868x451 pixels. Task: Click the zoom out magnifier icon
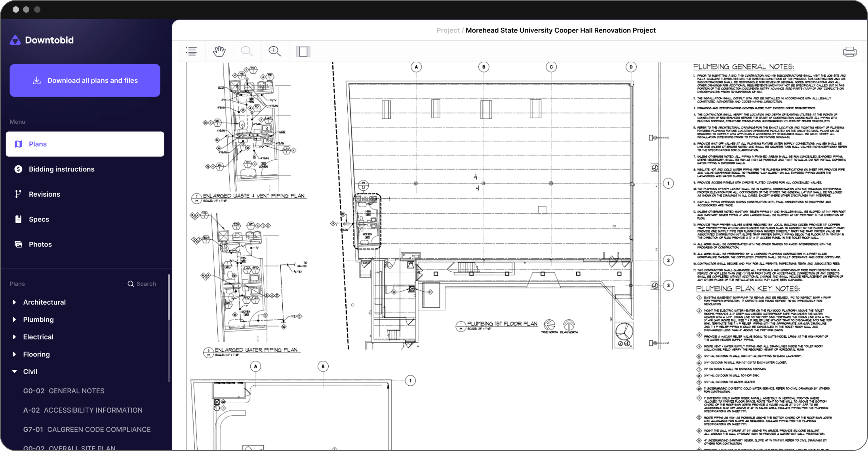tap(246, 51)
